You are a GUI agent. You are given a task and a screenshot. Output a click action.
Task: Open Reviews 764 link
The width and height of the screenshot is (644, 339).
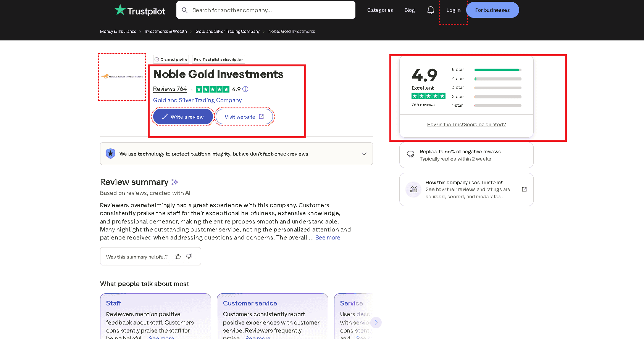170,89
